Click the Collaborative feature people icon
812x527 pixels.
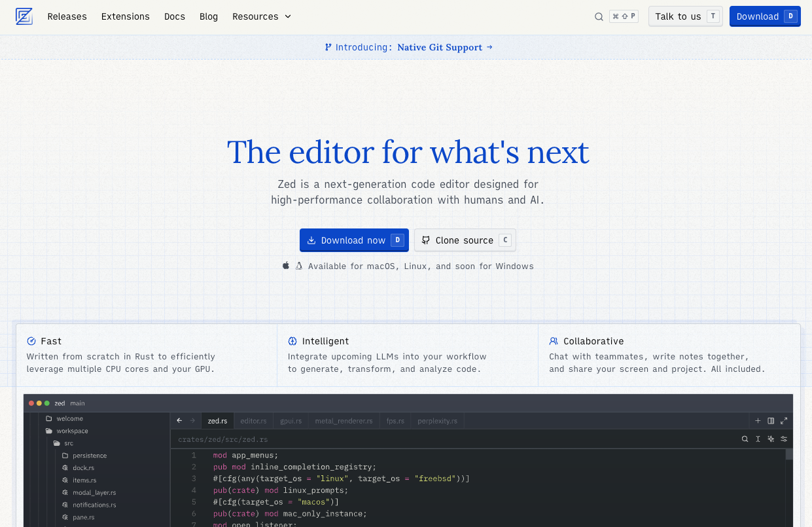click(554, 341)
